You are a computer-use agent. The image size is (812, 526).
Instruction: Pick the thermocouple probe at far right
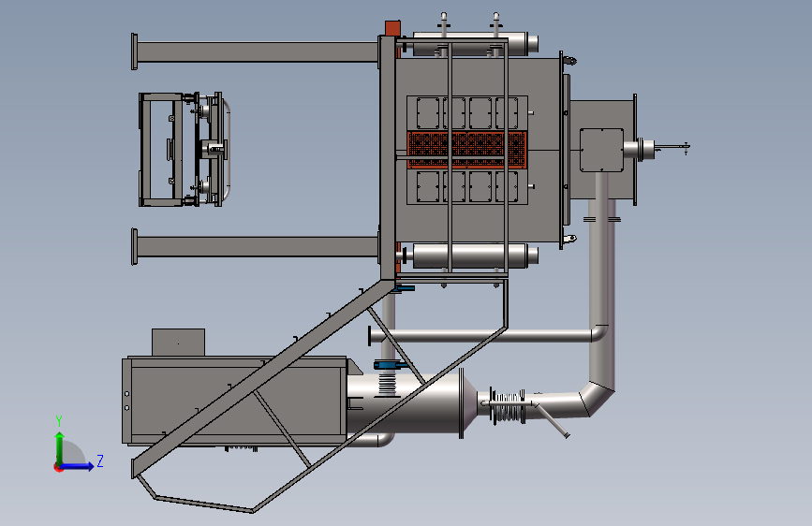672,149
